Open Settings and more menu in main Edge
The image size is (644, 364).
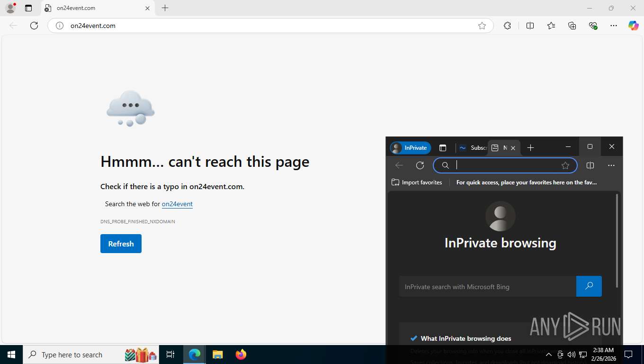pos(614,26)
